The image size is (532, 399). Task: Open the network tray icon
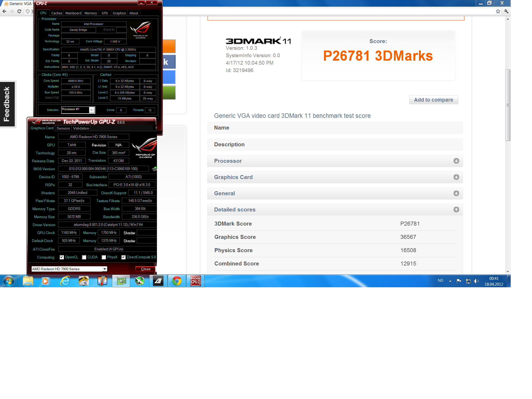point(468,281)
